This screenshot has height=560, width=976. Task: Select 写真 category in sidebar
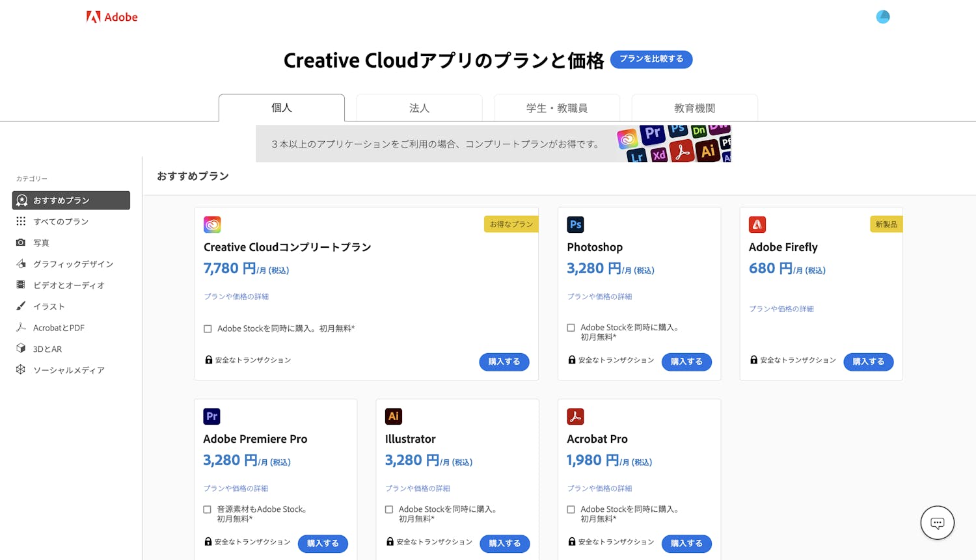41,243
